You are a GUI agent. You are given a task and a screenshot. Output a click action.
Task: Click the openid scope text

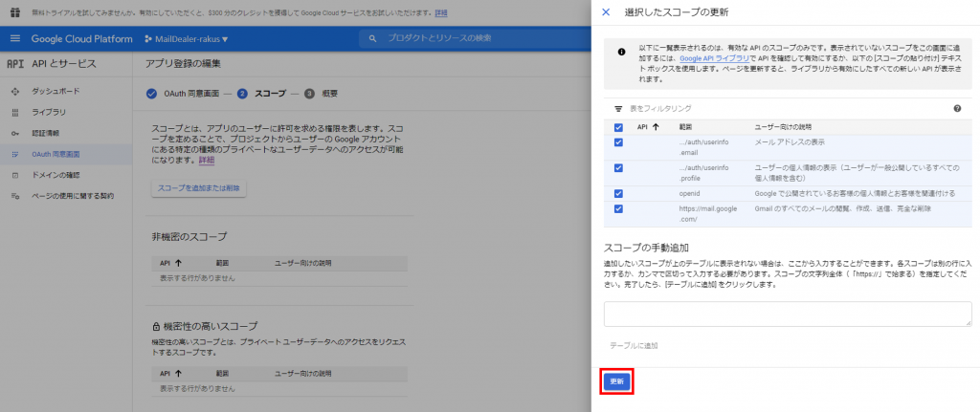(689, 193)
